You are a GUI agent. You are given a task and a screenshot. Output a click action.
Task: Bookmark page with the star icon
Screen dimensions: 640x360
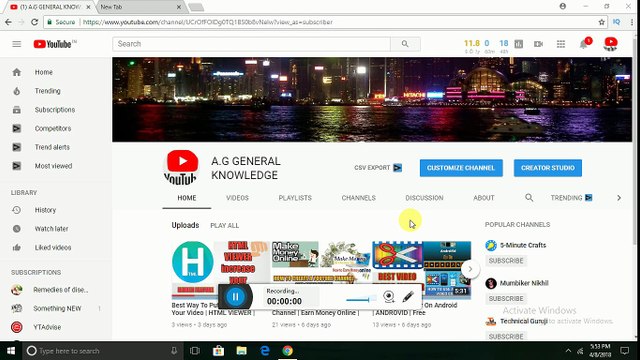[601, 22]
